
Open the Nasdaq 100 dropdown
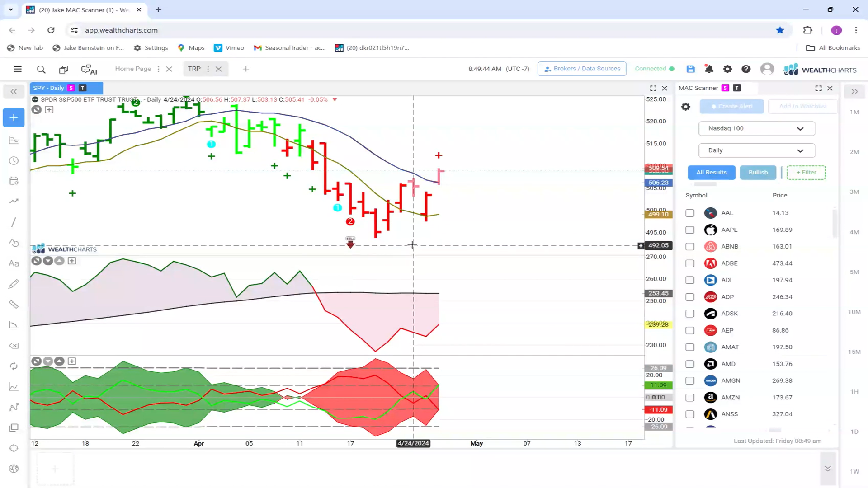tap(757, 128)
